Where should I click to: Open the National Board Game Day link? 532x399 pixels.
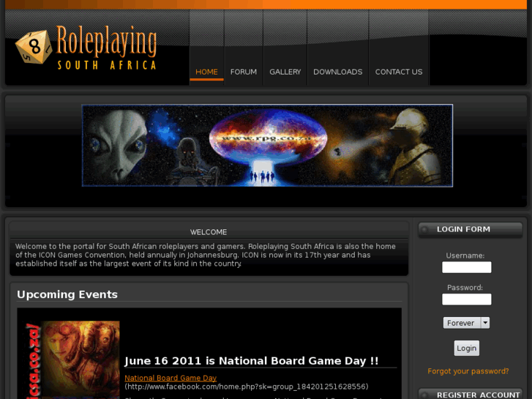click(x=171, y=378)
